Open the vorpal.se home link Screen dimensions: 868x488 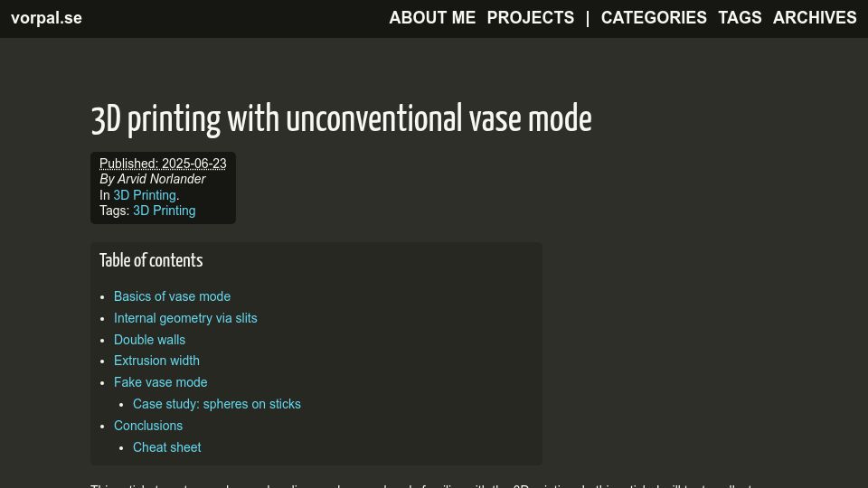[46, 18]
